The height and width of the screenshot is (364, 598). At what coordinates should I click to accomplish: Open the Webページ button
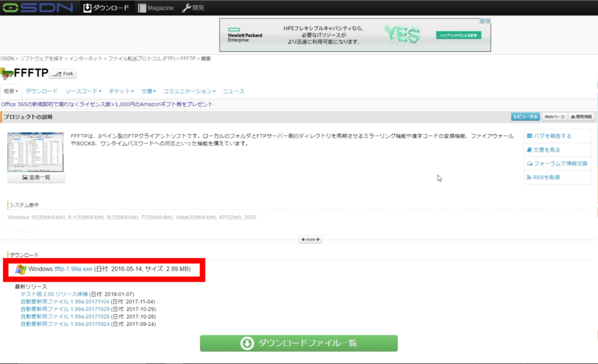[555, 117]
